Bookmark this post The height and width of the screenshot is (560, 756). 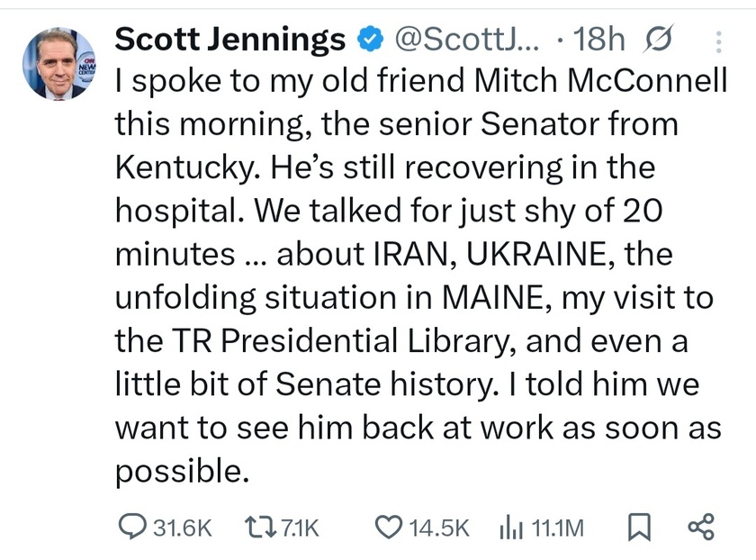[x=639, y=528]
